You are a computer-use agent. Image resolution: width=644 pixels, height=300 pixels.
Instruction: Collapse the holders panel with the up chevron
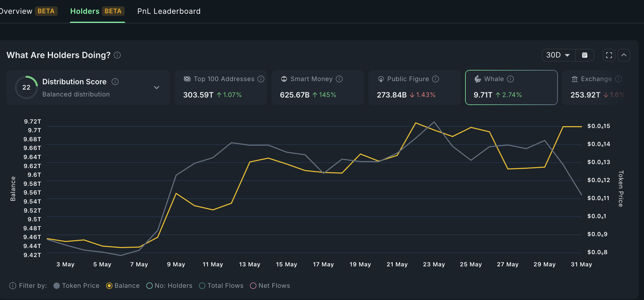(624, 55)
